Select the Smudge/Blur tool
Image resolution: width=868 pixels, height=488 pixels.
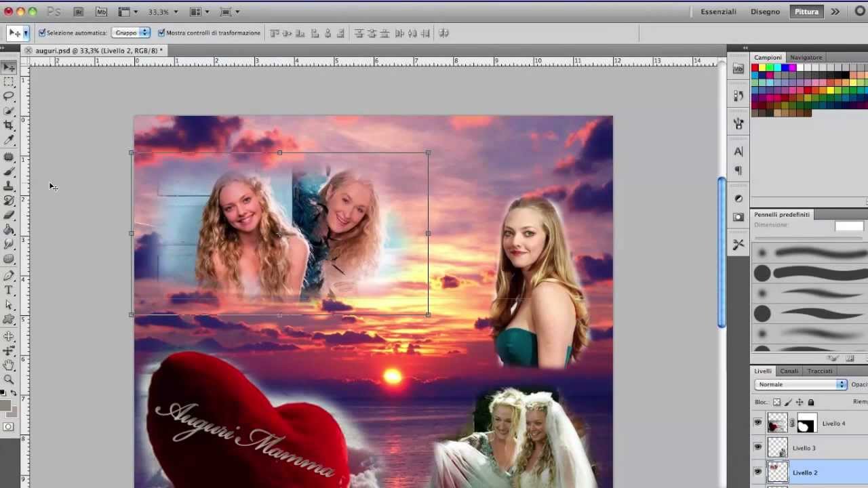pyautogui.click(x=9, y=244)
